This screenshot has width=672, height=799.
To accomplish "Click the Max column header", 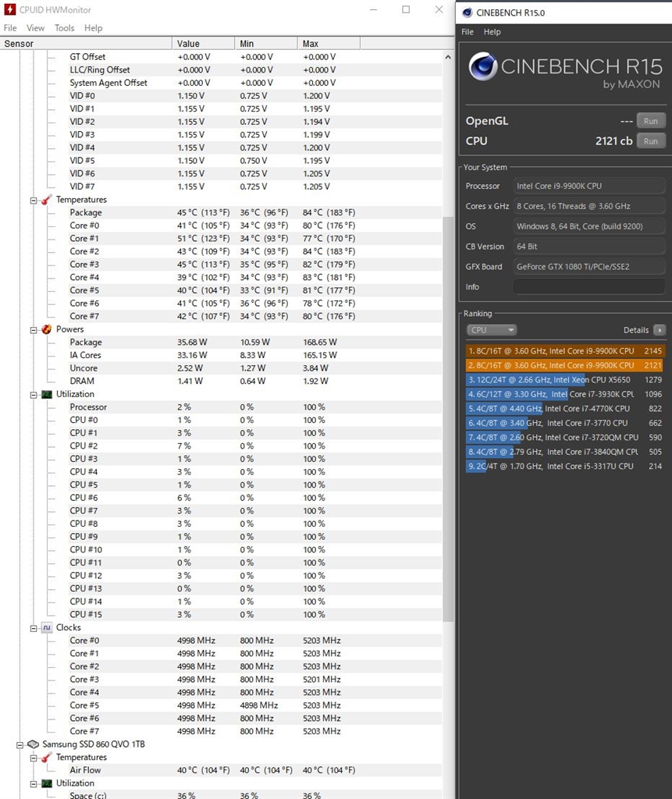I will coord(329,44).
